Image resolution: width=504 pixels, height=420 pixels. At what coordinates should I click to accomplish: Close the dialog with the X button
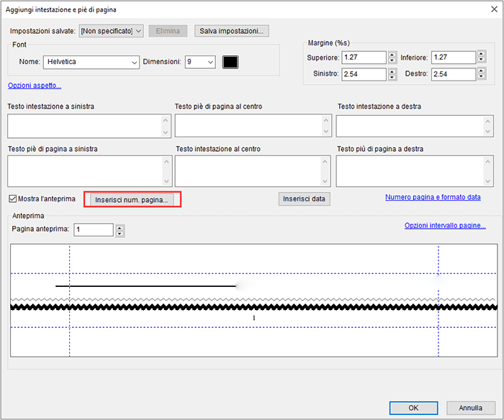point(490,9)
